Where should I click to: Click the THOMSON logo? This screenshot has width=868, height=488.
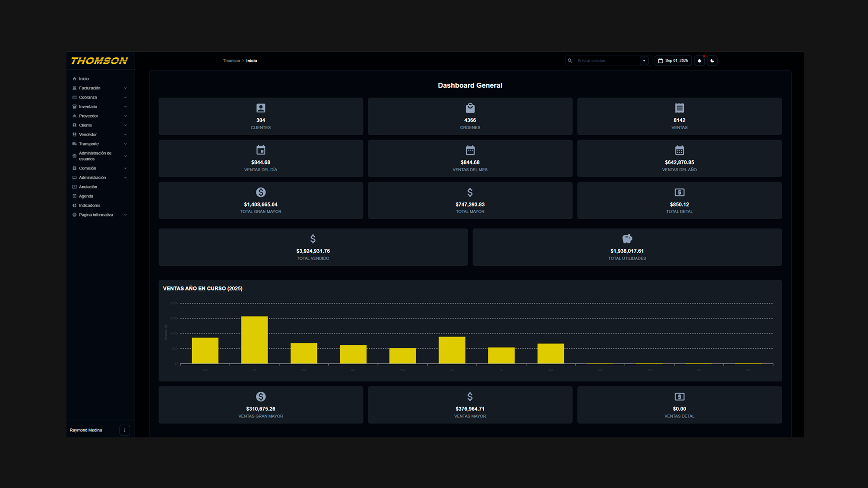point(99,61)
